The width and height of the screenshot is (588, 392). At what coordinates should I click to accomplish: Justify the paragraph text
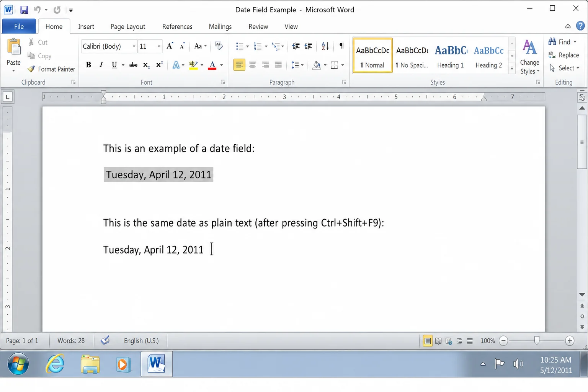tap(278, 65)
